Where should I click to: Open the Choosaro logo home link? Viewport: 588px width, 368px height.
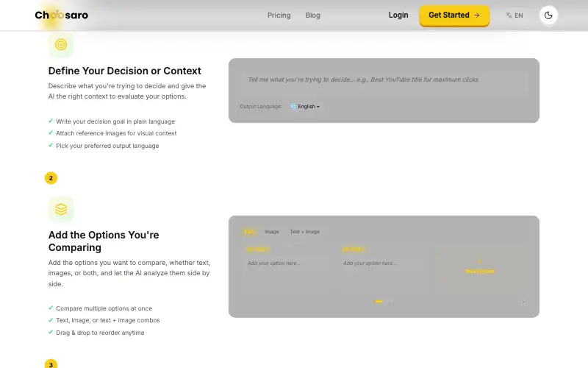coord(62,15)
